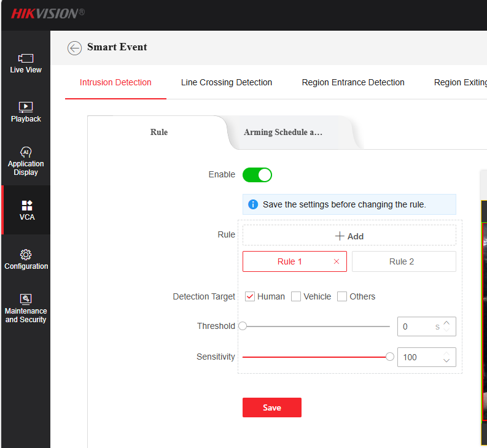Screen dimensions: 487x448
Task: Click the Sensitivity label
Action: point(216,357)
